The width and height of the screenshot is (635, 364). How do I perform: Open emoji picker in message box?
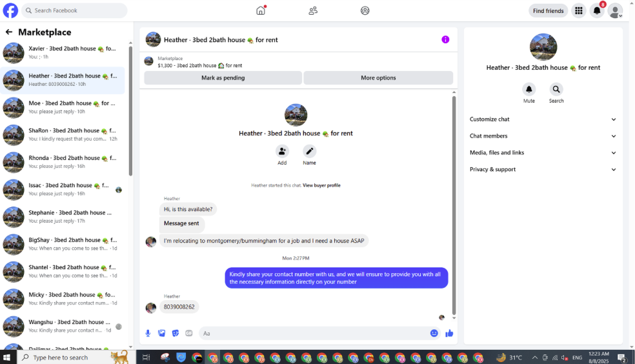point(434,333)
